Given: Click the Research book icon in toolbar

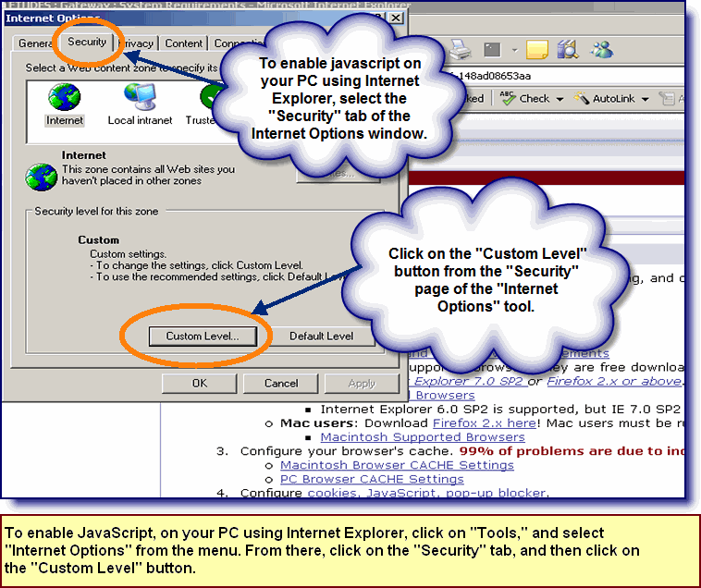Looking at the screenshot, I should (x=568, y=50).
